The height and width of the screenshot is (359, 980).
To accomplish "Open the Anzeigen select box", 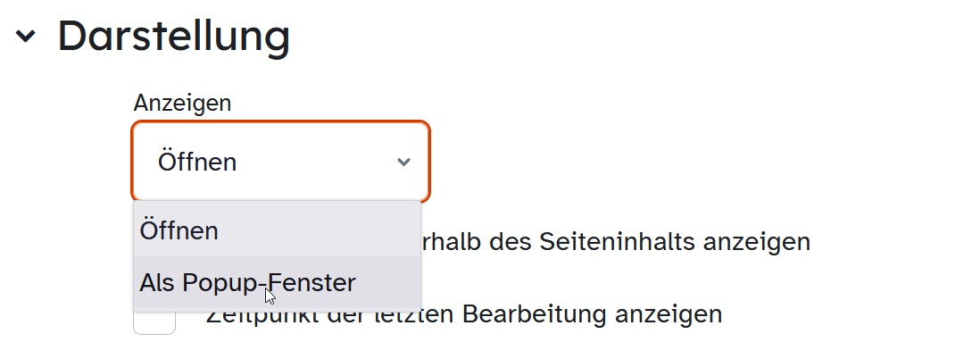I will coord(280,162).
